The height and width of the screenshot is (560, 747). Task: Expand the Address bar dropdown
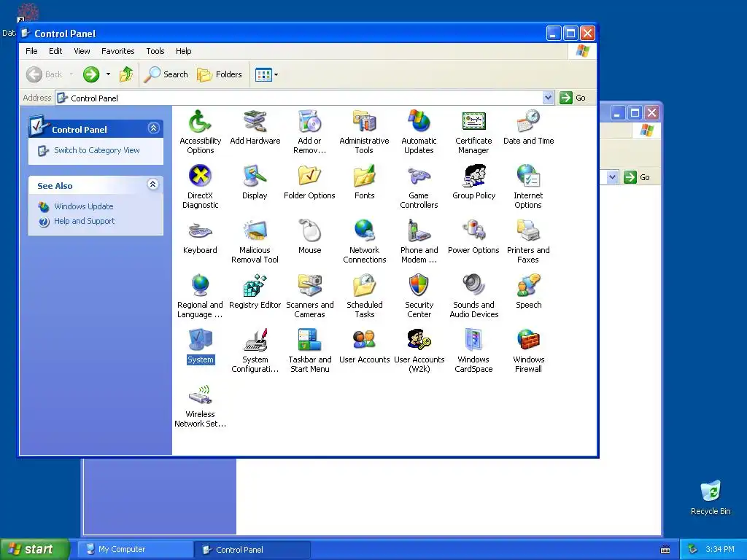pyautogui.click(x=548, y=98)
